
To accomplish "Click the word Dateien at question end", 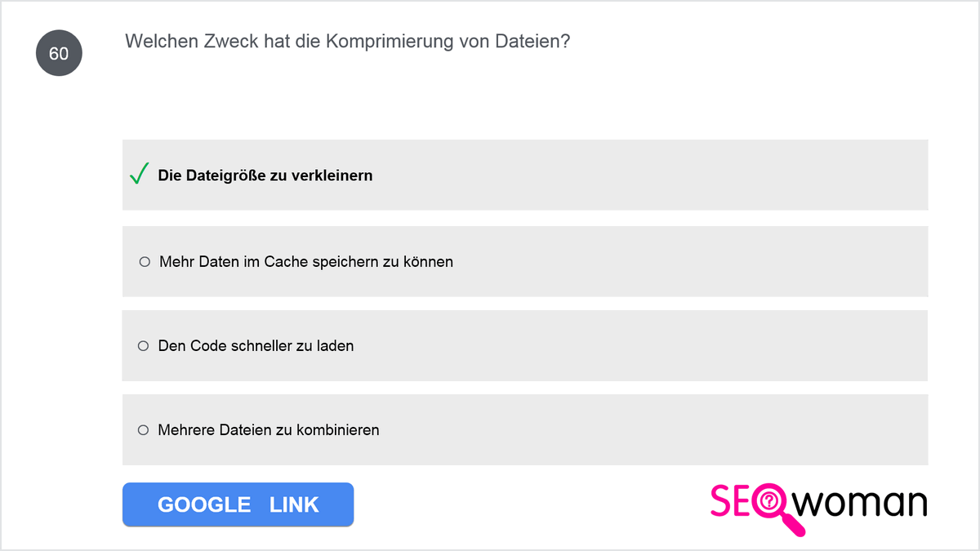I will pos(532,42).
